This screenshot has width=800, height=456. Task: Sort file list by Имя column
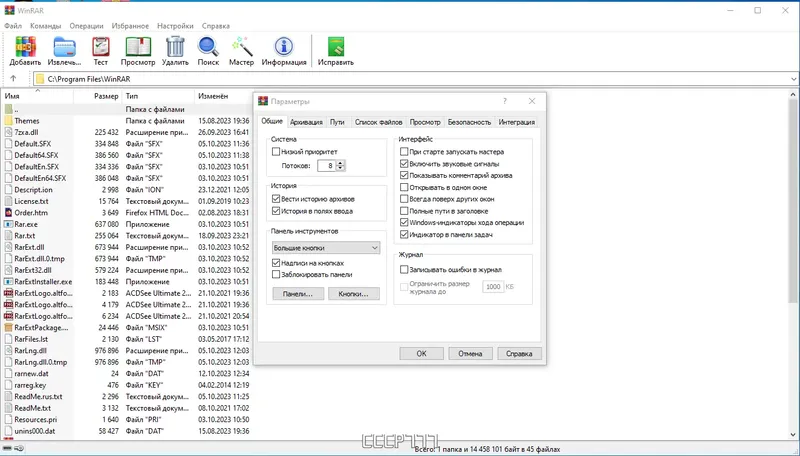(x=37, y=96)
